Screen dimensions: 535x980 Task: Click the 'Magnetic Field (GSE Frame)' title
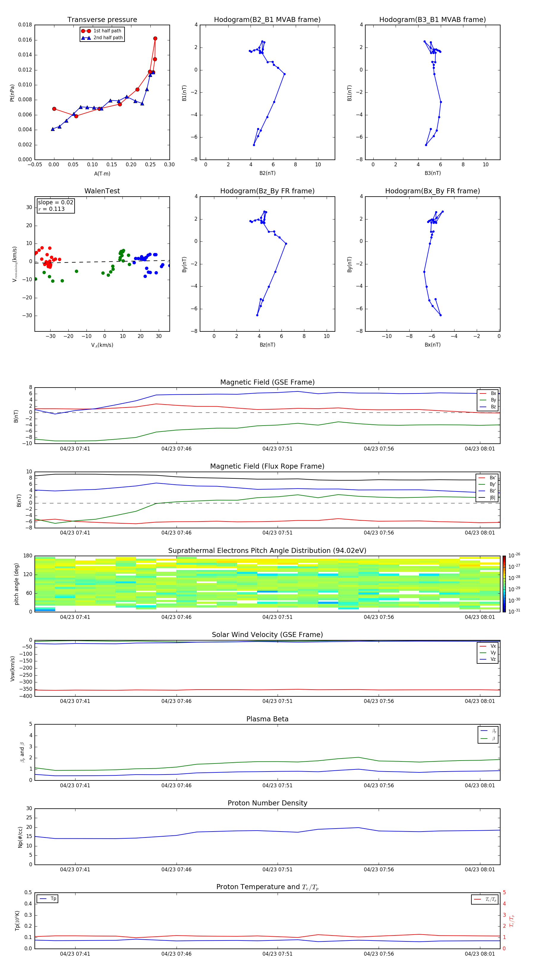pos(267,382)
